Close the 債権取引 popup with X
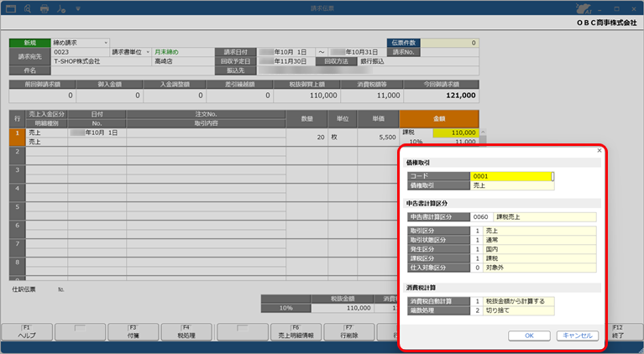 (599, 150)
